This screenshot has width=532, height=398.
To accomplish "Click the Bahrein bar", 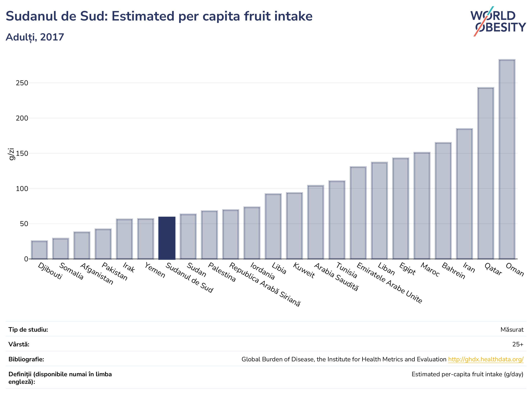I will [x=443, y=201].
